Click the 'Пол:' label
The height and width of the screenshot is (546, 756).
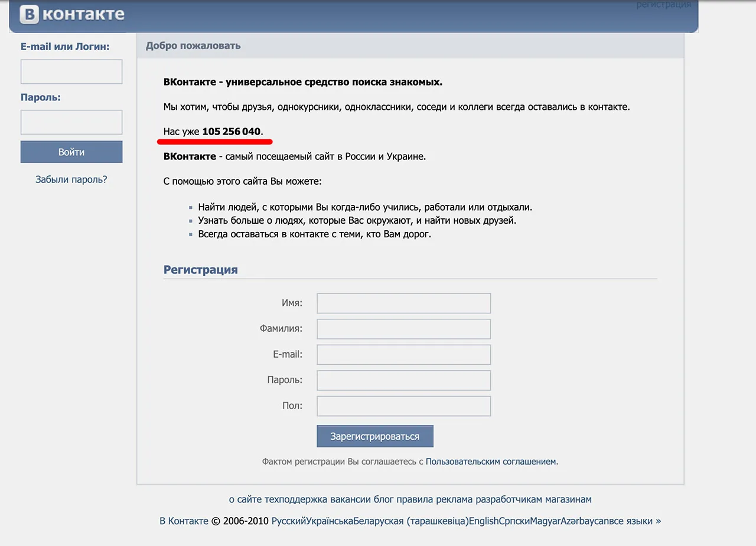click(292, 406)
